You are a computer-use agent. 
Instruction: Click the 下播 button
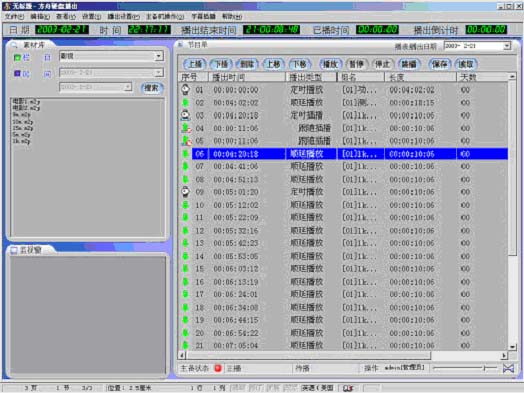[221, 64]
